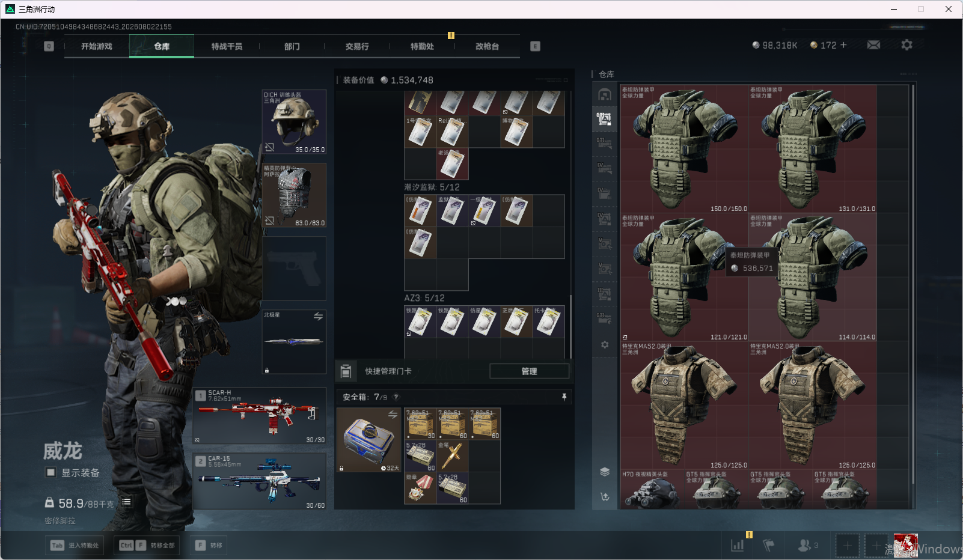
Task: Click the swap arrows on the safe box
Action: pos(393,415)
